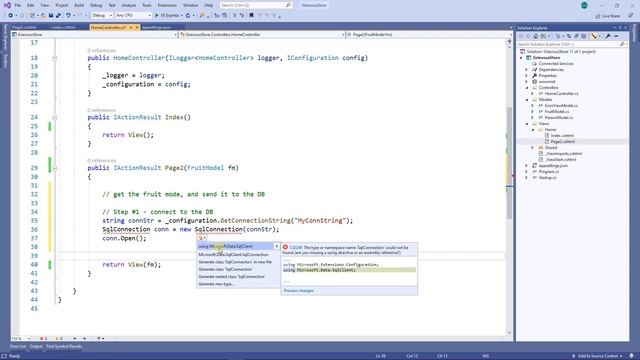Open the Any CPU platform dropdown
Image resolution: width=640 pixels, height=360 pixels.
133,16
